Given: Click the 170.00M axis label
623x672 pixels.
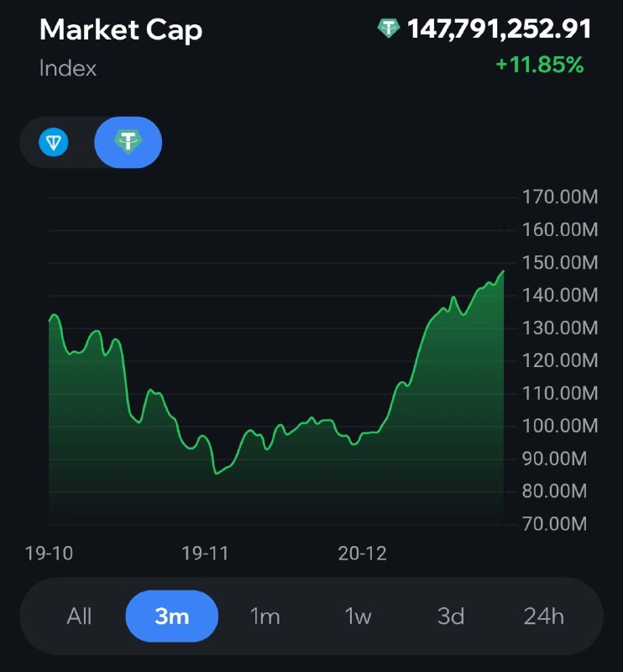Looking at the screenshot, I should click(559, 198).
